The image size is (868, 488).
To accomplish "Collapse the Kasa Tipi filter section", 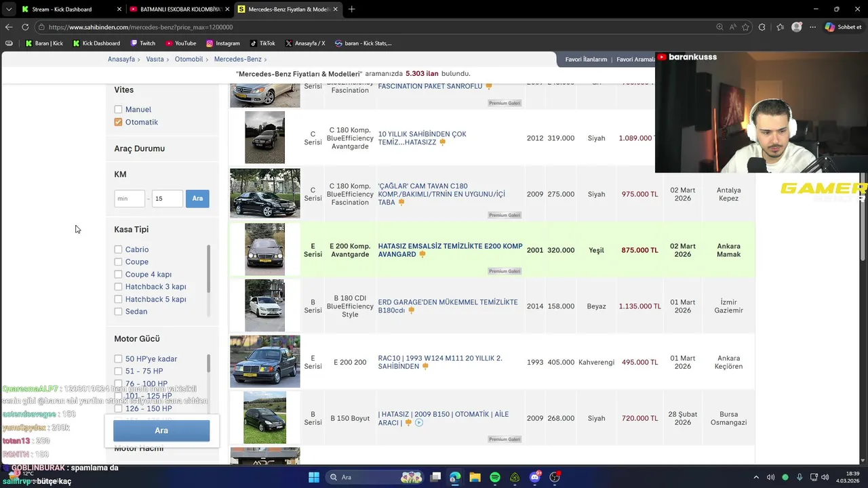I will 131,229.
